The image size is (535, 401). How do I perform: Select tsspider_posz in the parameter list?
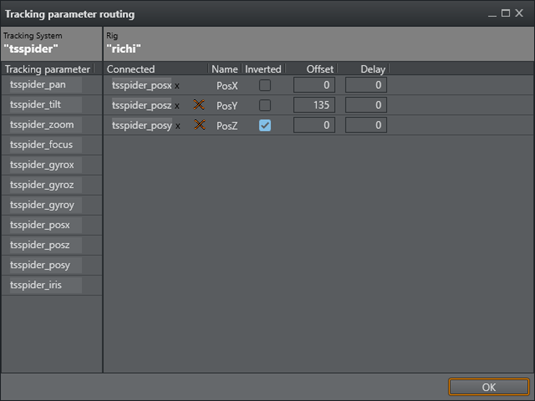pyautogui.click(x=46, y=245)
